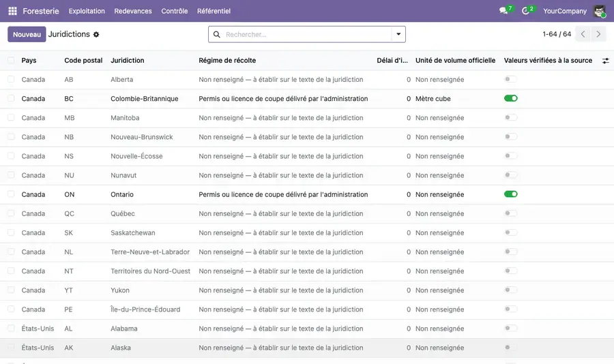Click the search magnifier icon
The width and height of the screenshot is (614, 364).
pos(216,35)
